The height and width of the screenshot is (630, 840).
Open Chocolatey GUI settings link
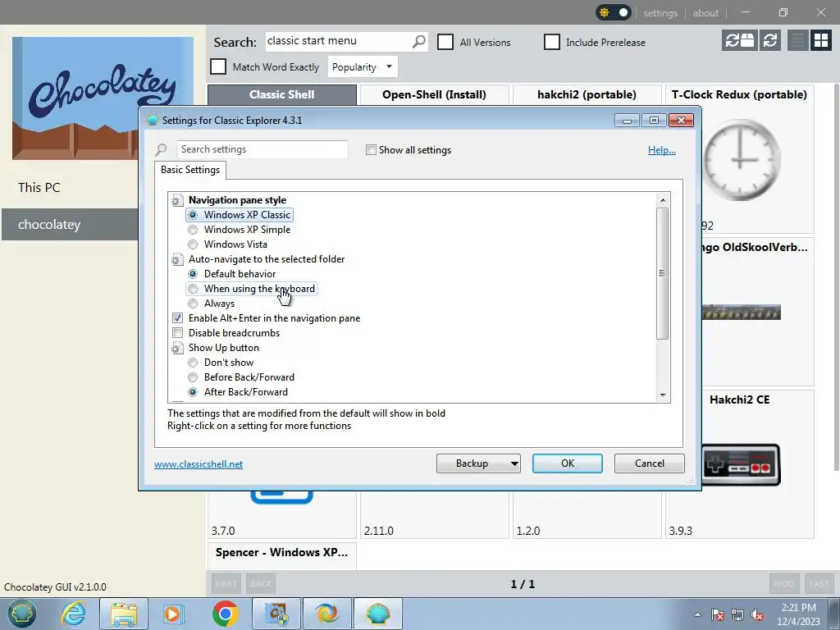[660, 13]
